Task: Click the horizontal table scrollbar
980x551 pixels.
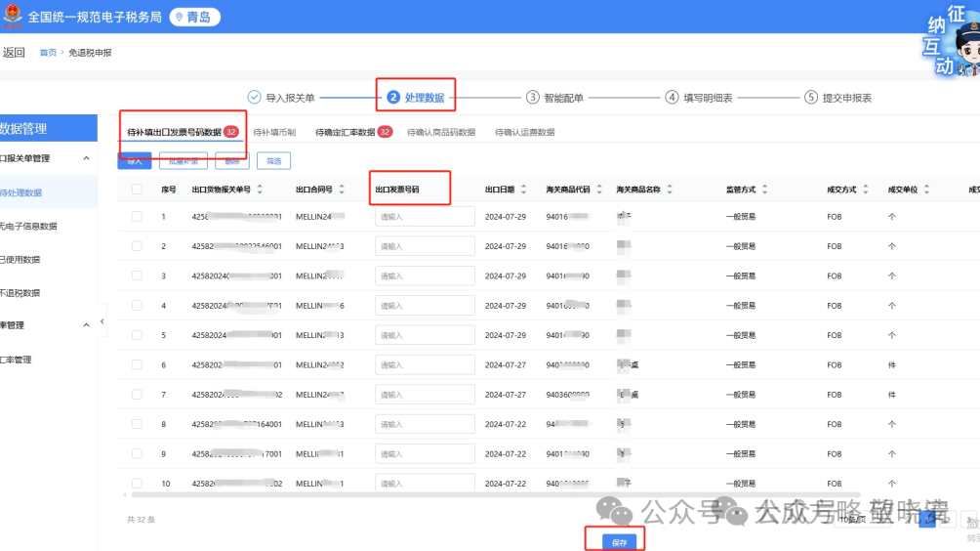Action: 496,494
